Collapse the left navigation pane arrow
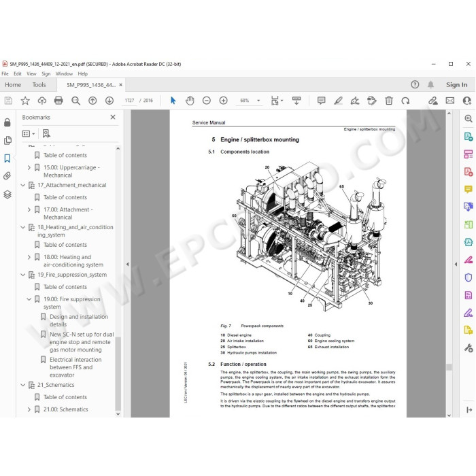 (128, 264)
